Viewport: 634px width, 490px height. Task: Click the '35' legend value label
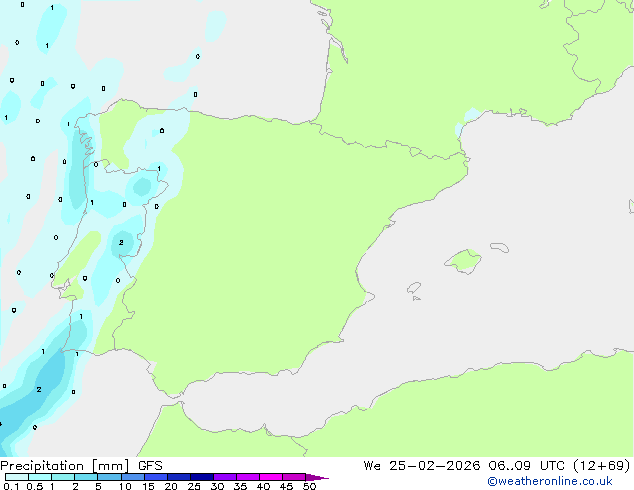pos(240,486)
